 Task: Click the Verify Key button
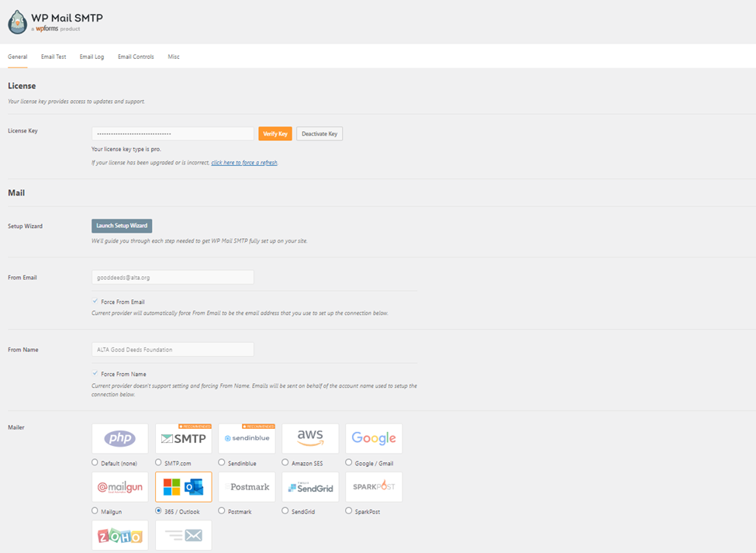275,133
